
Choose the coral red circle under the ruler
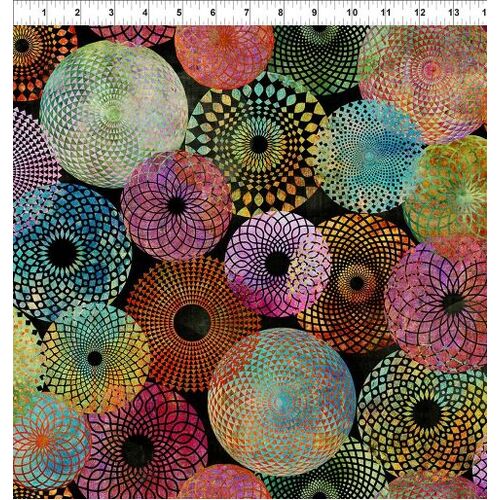(224, 57)
